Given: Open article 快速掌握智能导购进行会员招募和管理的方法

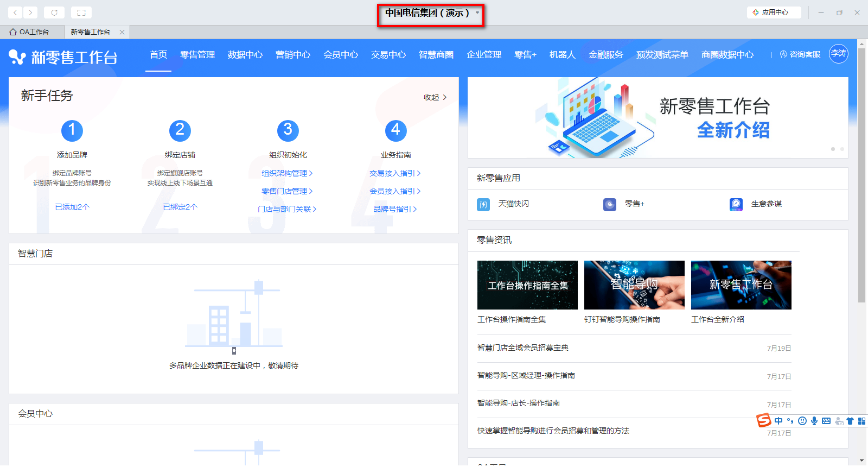Looking at the screenshot, I should (x=553, y=431).
